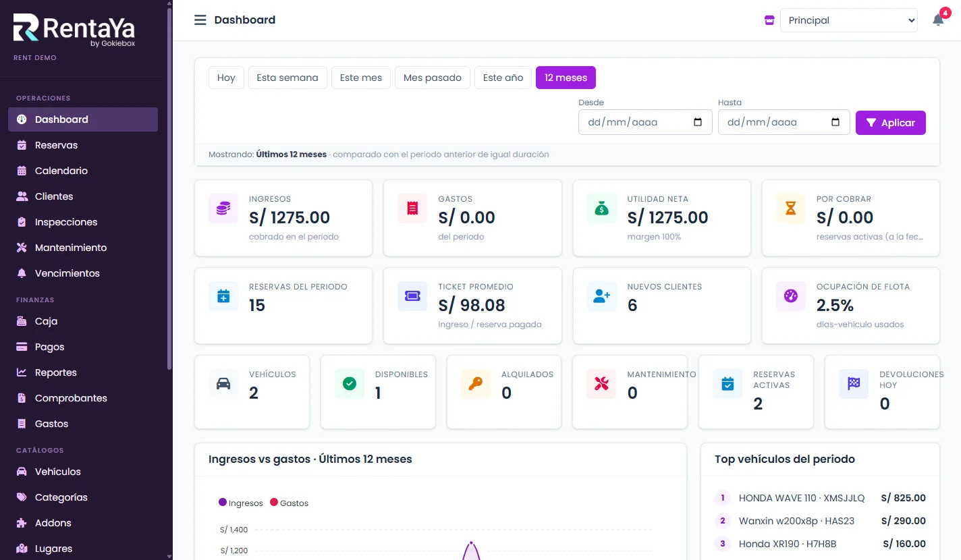Focus the Desde date input field
Screen dimensions: 961x560
tap(645, 123)
